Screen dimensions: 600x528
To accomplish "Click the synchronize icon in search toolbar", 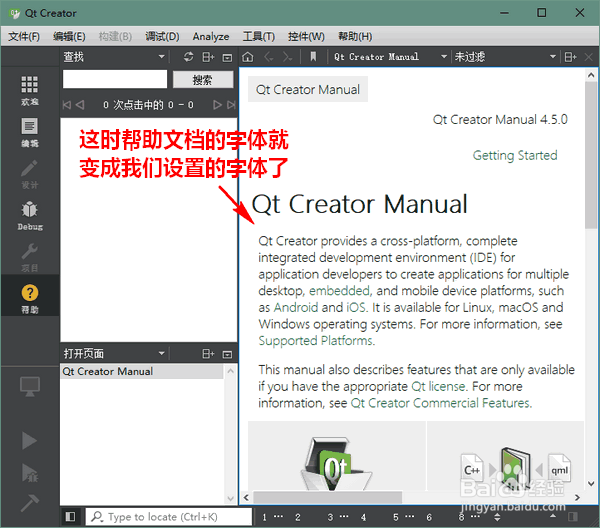I will [x=188, y=57].
